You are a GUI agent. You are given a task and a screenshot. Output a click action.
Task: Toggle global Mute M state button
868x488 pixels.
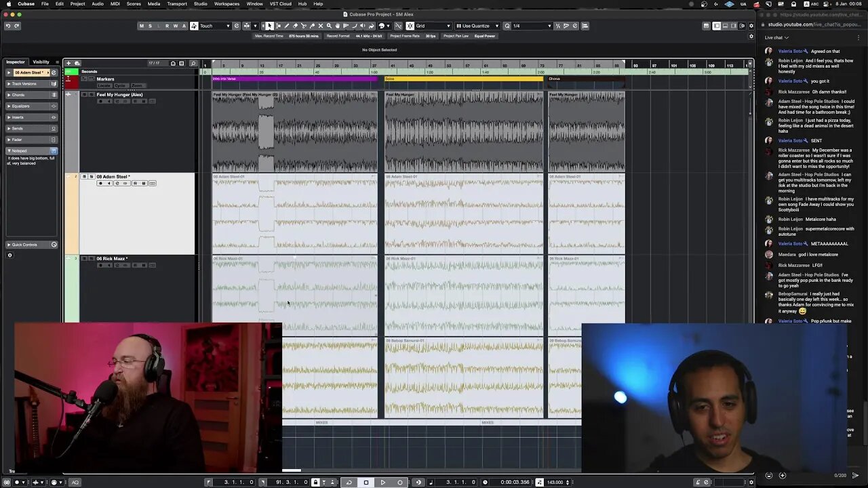pos(141,26)
